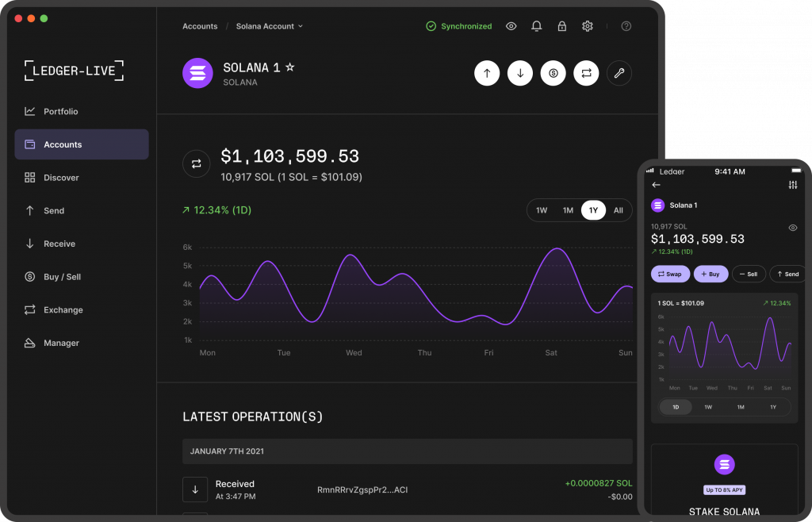The height and width of the screenshot is (522, 812).
Task: Click the Synchronized status indicator
Action: tap(459, 26)
